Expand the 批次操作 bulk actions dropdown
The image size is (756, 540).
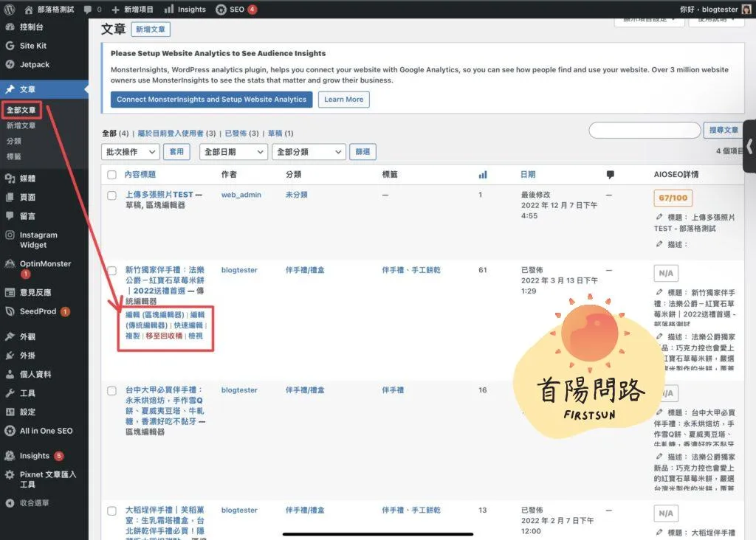click(131, 152)
